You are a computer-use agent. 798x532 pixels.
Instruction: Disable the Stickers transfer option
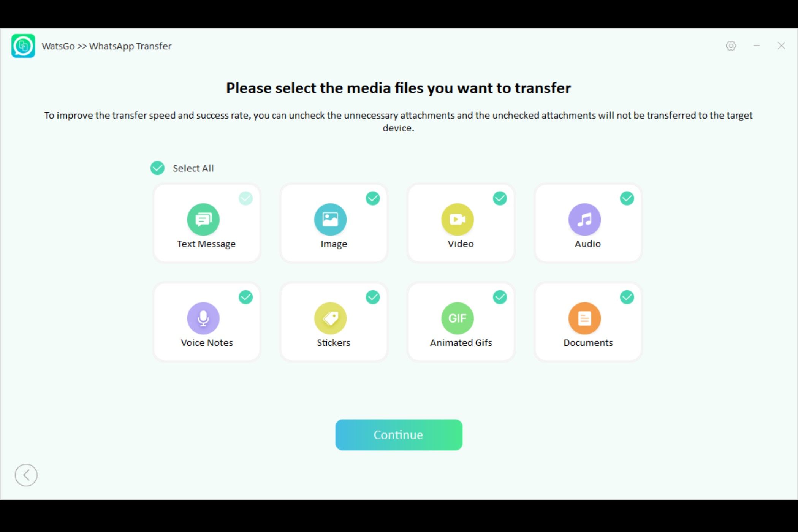[372, 297]
